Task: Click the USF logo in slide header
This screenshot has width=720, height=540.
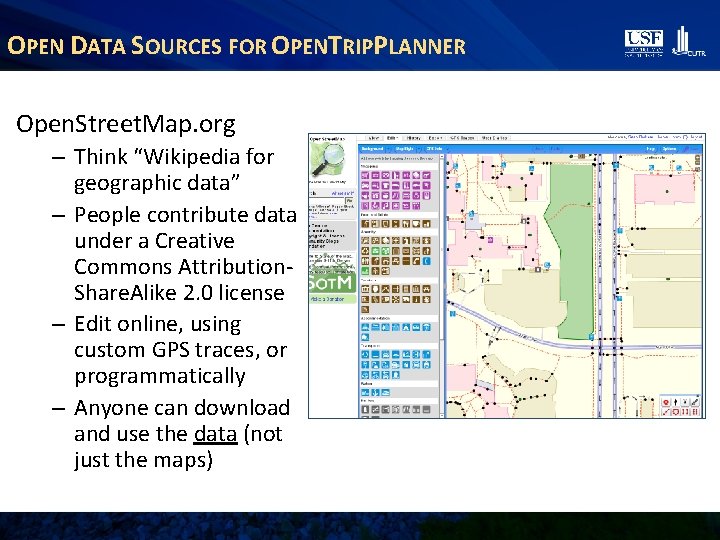Action: point(644,44)
